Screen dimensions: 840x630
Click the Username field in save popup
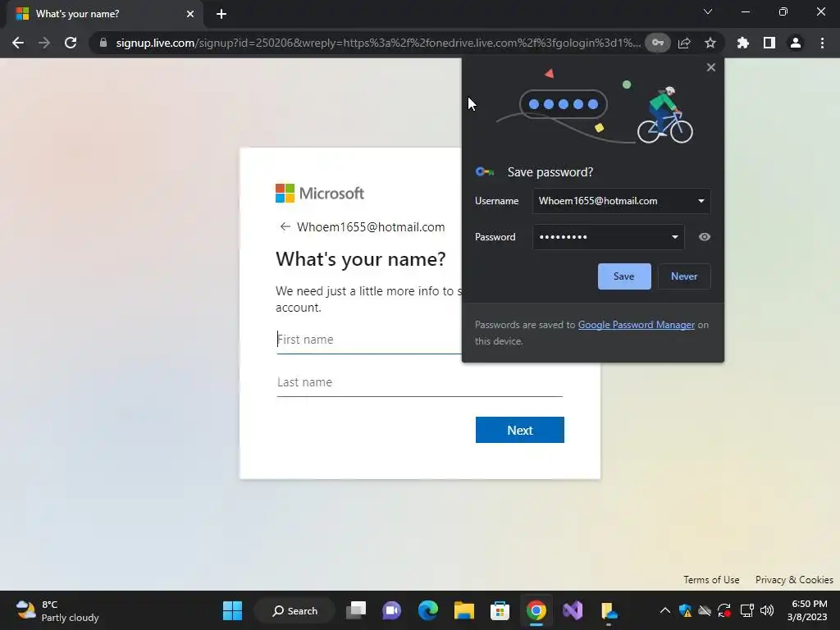pos(622,201)
